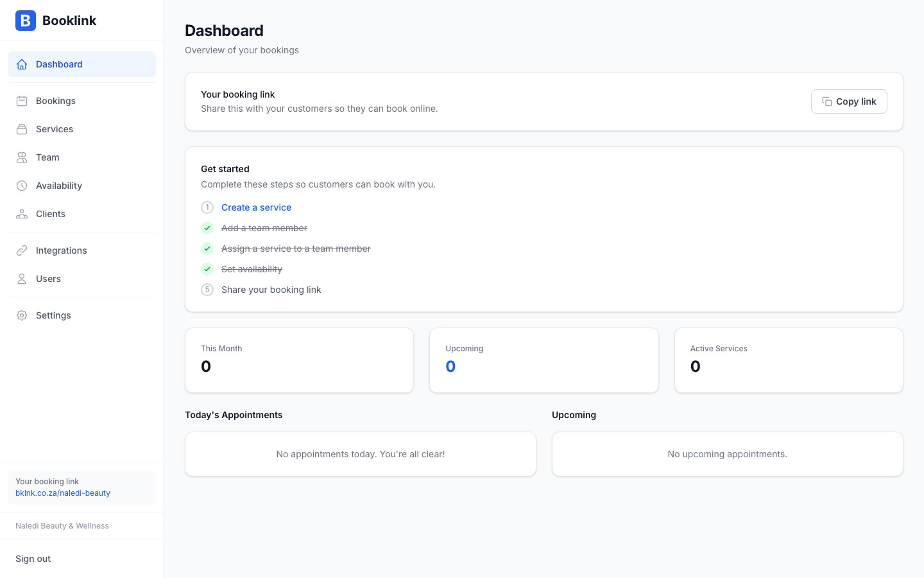Select the Dashboard menu item

[59, 64]
